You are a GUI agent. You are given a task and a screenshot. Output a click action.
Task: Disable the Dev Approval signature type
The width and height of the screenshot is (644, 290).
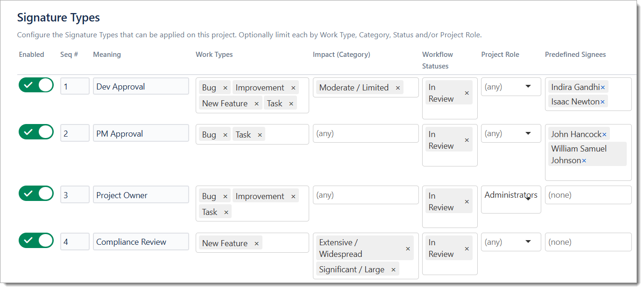click(x=36, y=85)
